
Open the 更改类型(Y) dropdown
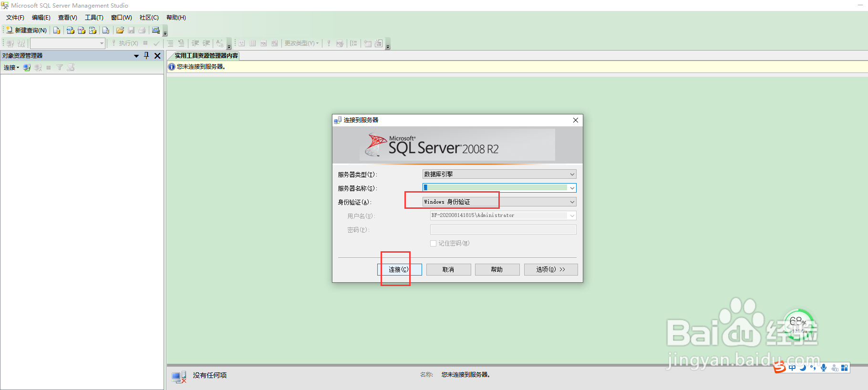coord(301,43)
